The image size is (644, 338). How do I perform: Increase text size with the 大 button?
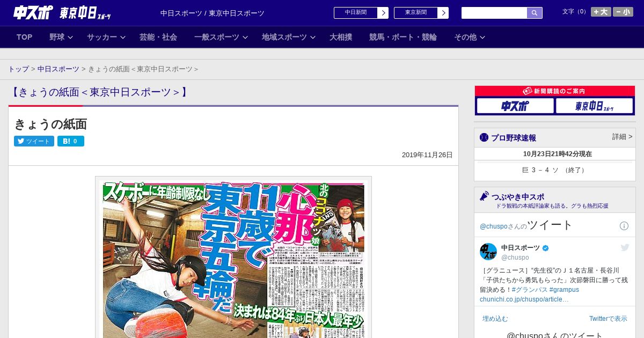click(x=601, y=12)
